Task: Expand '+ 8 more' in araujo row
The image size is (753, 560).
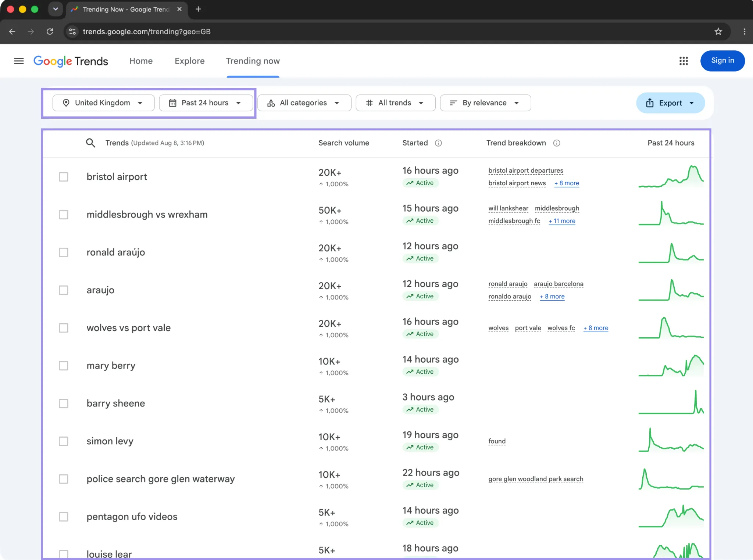Action: (x=552, y=297)
